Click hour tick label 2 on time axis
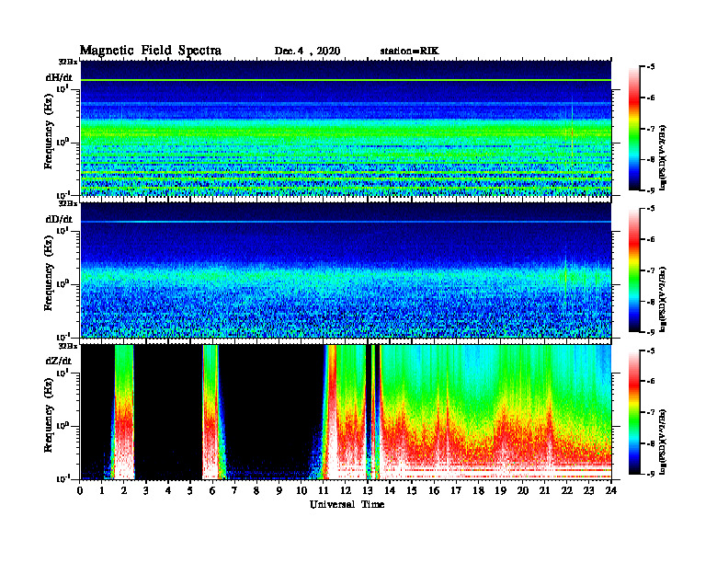This screenshot has height=563, width=728. (125, 491)
